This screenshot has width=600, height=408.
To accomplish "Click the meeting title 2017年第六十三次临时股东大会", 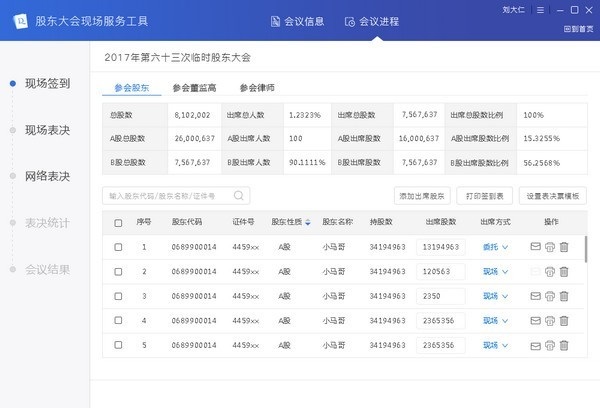I will 178,57.
